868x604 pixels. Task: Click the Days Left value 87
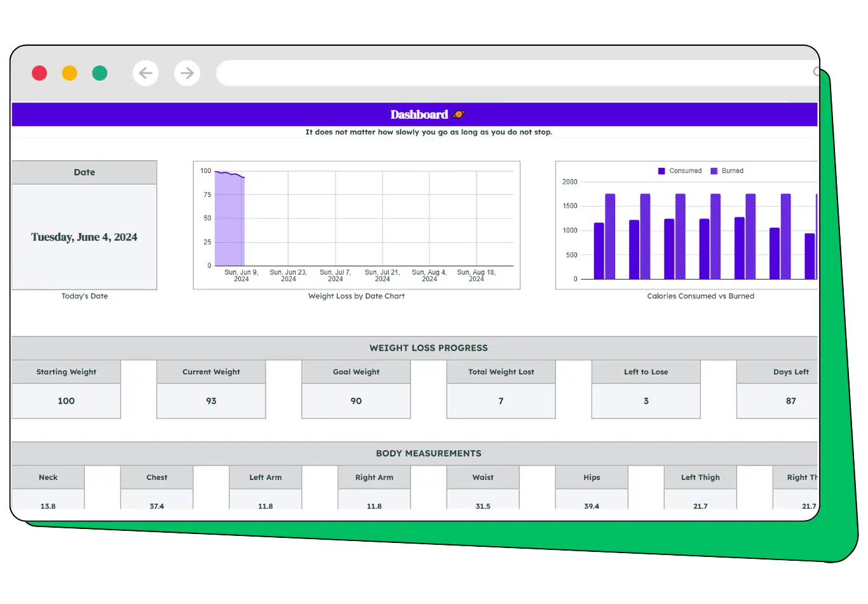[x=790, y=401]
